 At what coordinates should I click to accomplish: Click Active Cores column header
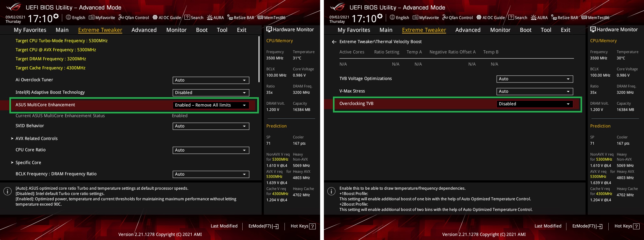tap(352, 52)
